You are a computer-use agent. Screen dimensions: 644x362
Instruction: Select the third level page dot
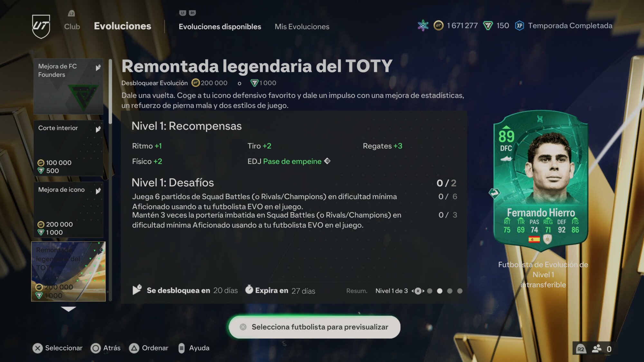pyautogui.click(x=450, y=291)
